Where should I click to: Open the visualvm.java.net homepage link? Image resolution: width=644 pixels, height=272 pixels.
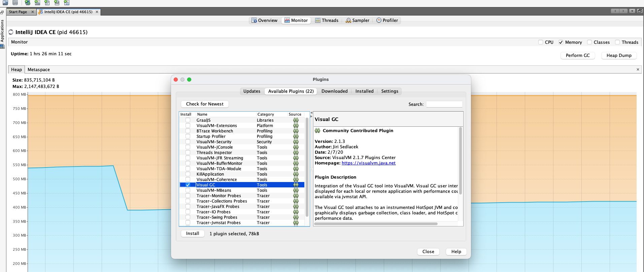click(368, 163)
